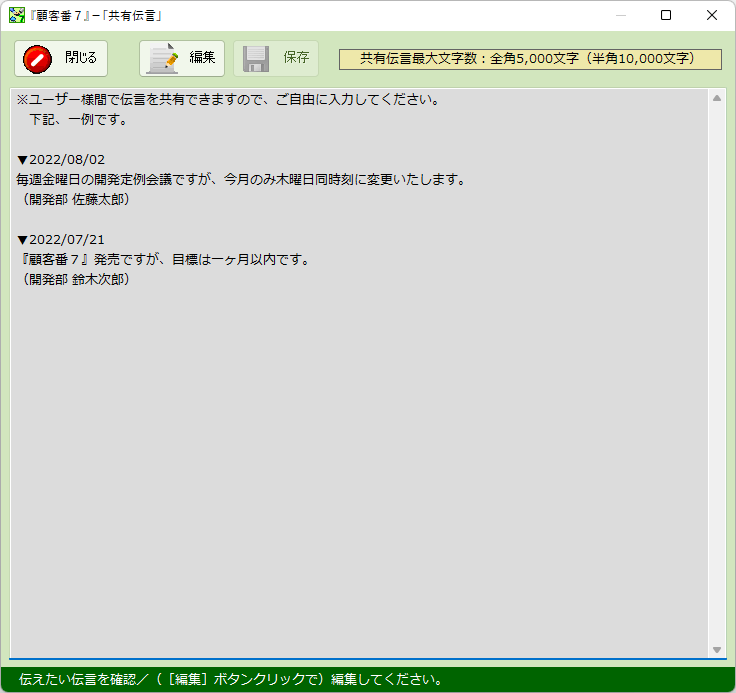This screenshot has width=736, height=693.
Task: Click the 保存 (save) button
Action: tap(276, 58)
